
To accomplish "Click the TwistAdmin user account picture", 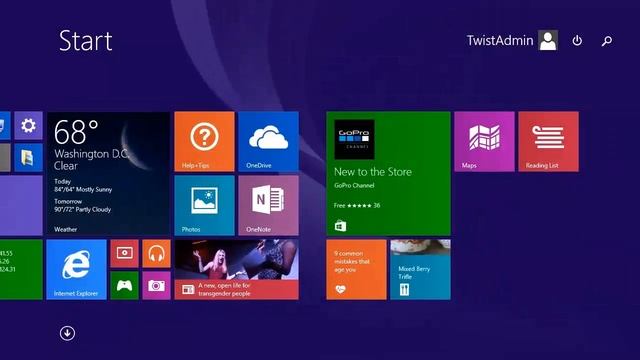I will point(548,40).
